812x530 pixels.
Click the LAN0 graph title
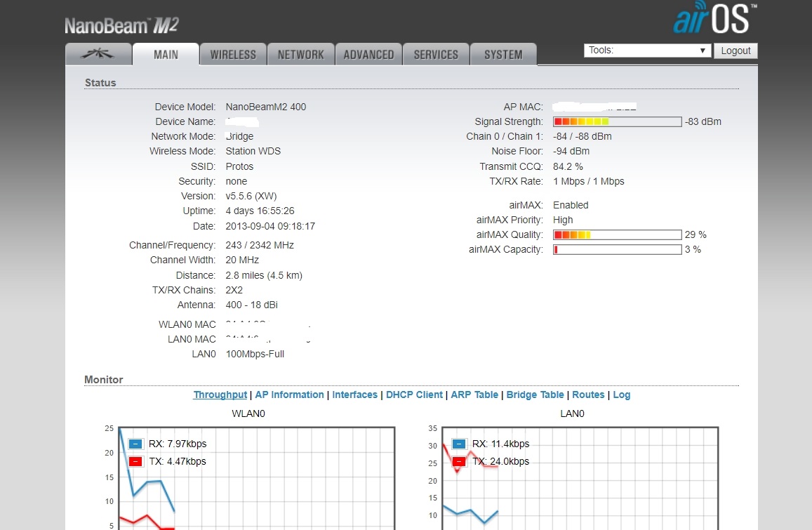coord(572,413)
